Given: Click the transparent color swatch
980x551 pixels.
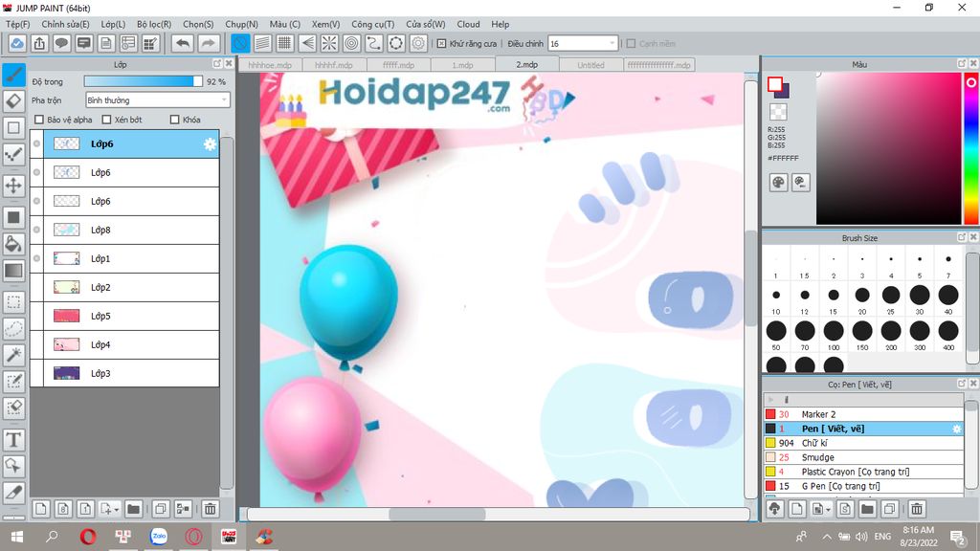Looking at the screenshot, I should 778,112.
